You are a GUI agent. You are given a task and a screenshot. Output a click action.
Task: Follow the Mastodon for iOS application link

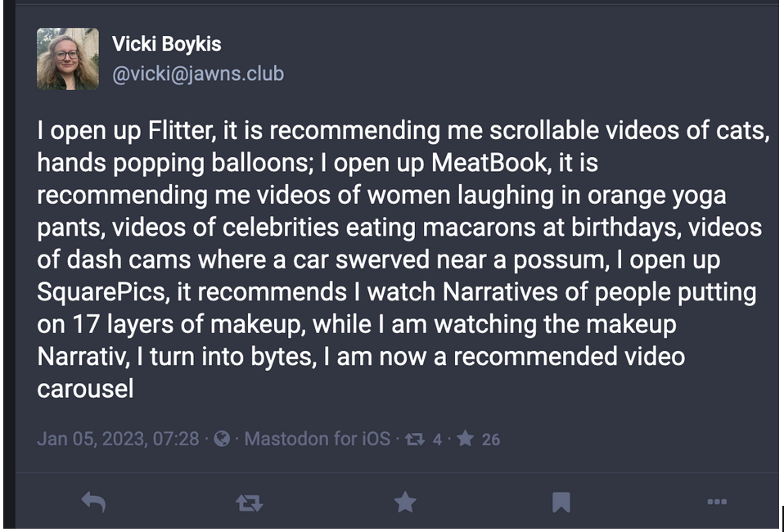click(x=317, y=439)
